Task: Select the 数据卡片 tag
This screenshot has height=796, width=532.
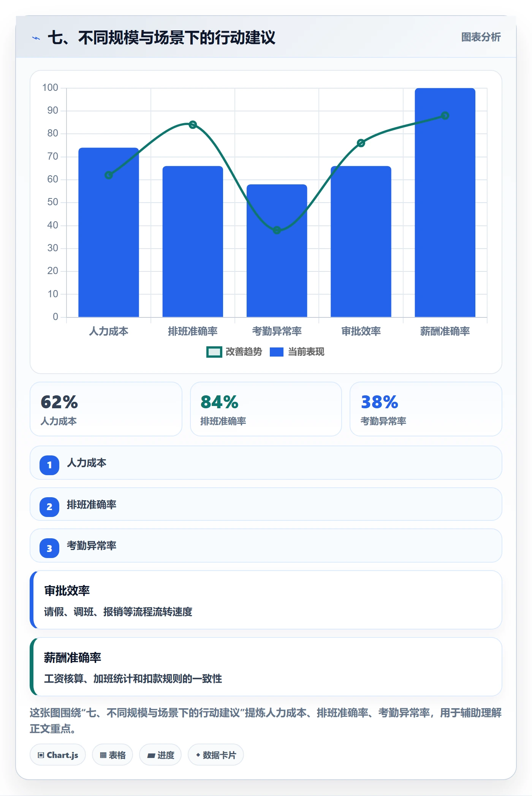Action: click(x=216, y=755)
